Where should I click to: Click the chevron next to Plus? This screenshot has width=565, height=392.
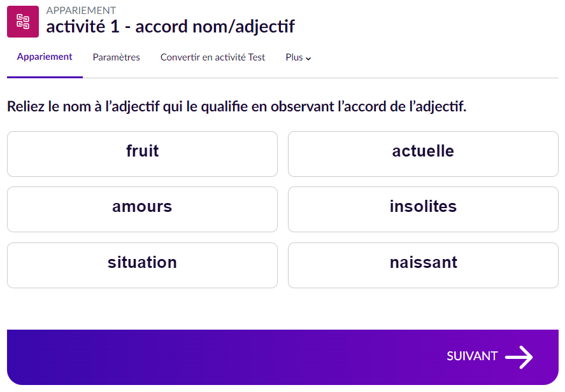coord(309,59)
